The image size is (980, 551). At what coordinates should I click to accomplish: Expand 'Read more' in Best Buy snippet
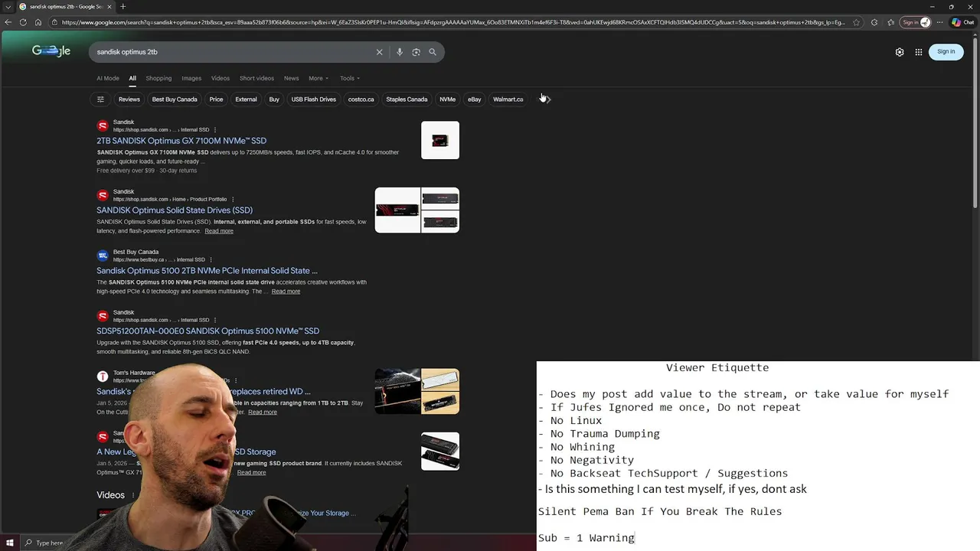point(286,292)
